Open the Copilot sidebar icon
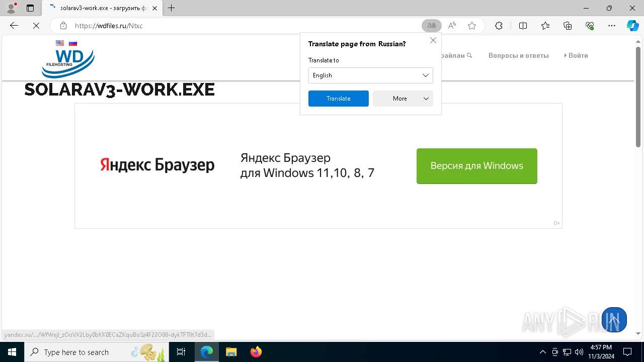The image size is (644, 362). (x=632, y=26)
